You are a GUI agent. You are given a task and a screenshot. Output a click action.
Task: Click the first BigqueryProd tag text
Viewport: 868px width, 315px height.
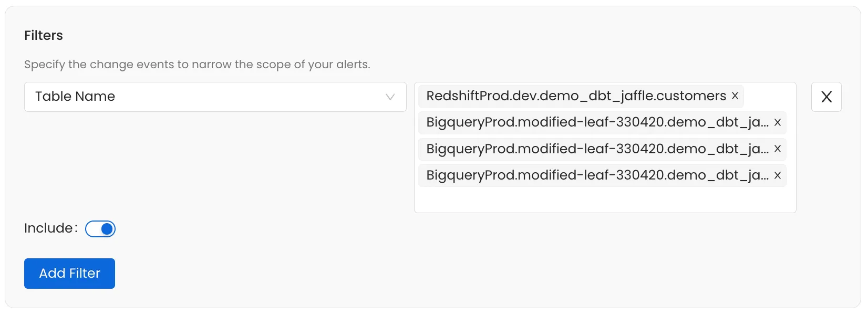(597, 122)
